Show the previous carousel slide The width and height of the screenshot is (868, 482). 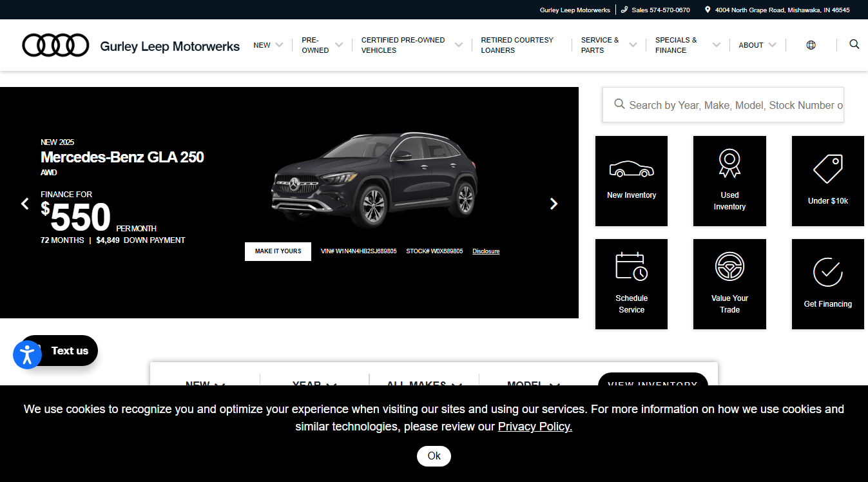tap(25, 204)
